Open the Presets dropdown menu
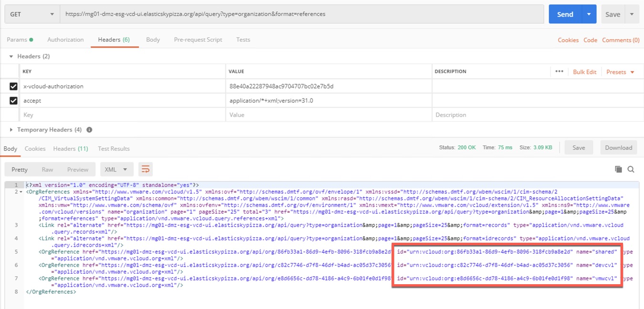 (x=620, y=72)
